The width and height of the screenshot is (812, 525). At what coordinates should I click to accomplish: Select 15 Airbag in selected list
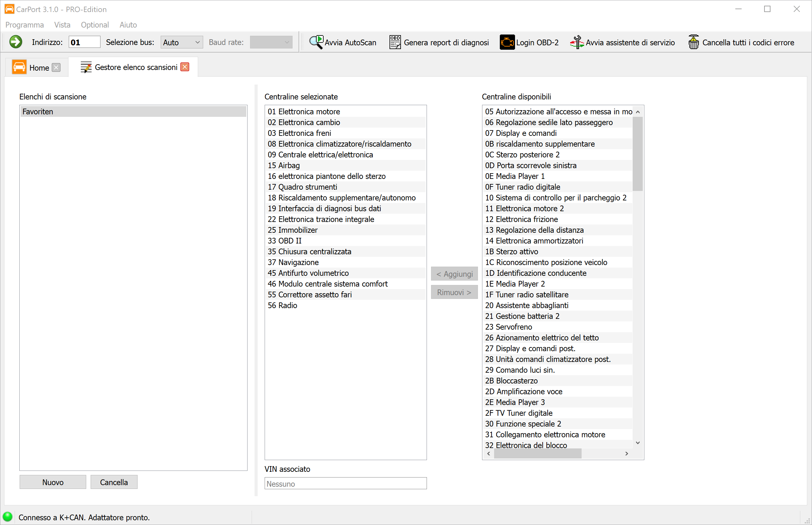pyautogui.click(x=284, y=165)
